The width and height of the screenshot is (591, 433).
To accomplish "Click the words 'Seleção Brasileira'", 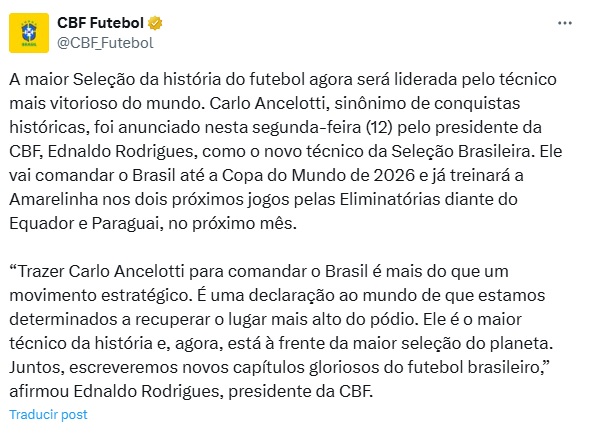I will click(x=462, y=151).
